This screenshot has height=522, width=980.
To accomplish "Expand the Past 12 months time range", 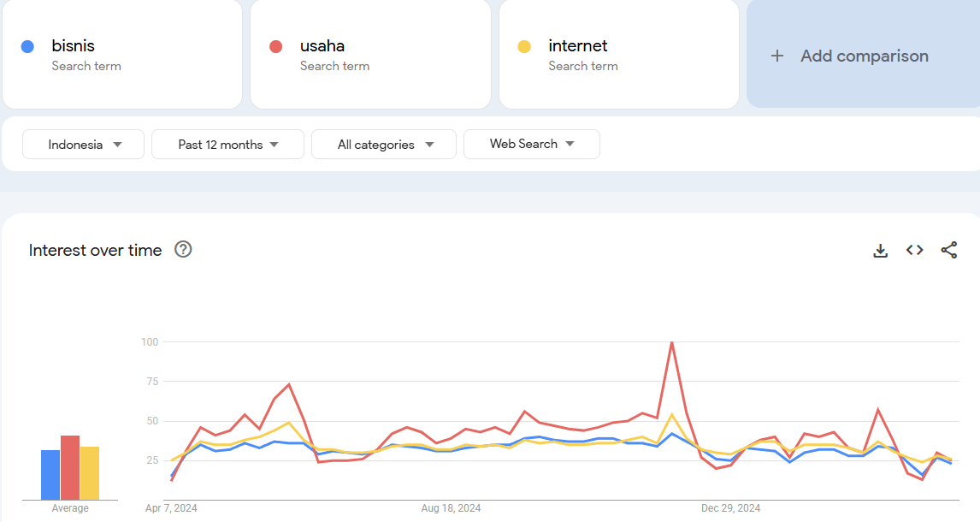I will tap(227, 145).
